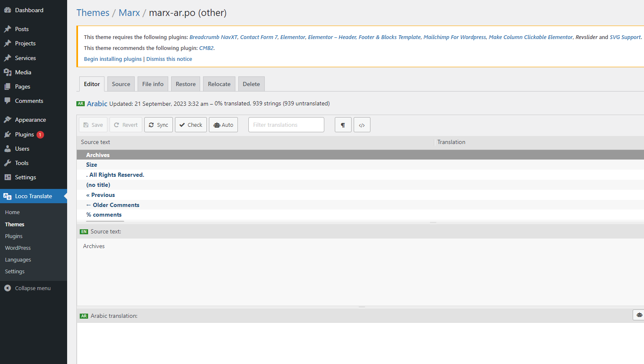Dismiss this notice link
Viewport: 644px width, 364px height.
(169, 59)
